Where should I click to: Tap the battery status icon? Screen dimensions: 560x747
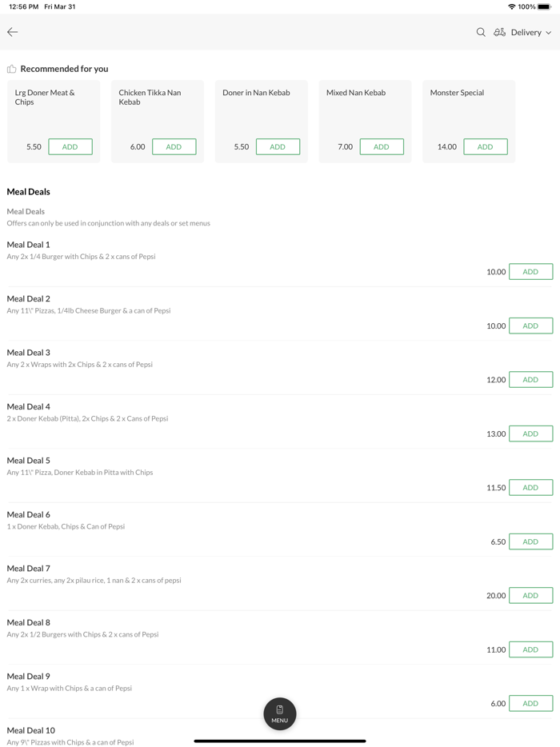click(545, 6)
